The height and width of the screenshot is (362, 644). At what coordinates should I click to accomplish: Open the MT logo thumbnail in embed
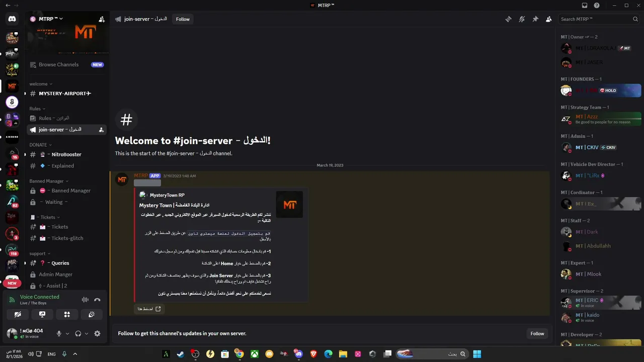click(x=289, y=204)
